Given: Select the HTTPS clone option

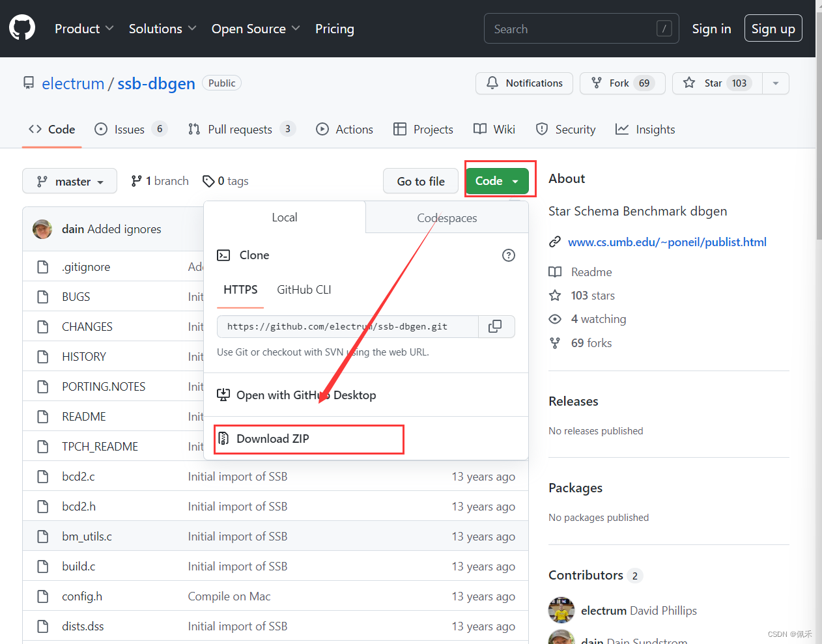Looking at the screenshot, I should pyautogui.click(x=240, y=290).
